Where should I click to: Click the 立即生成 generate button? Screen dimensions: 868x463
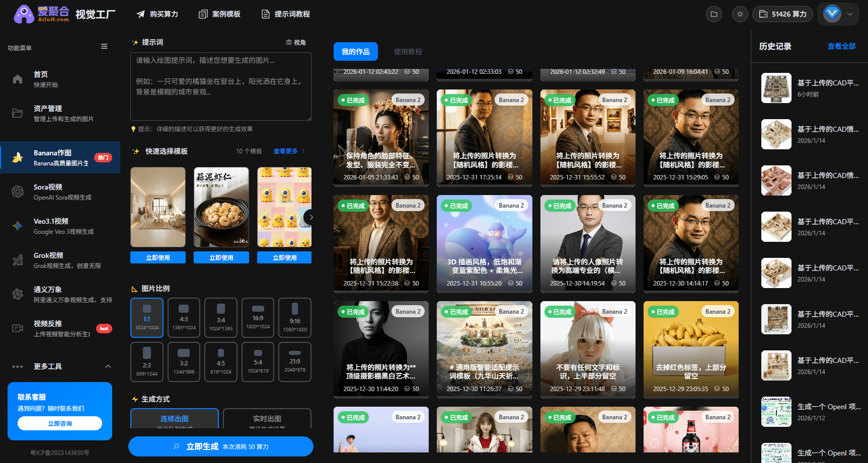coord(220,446)
